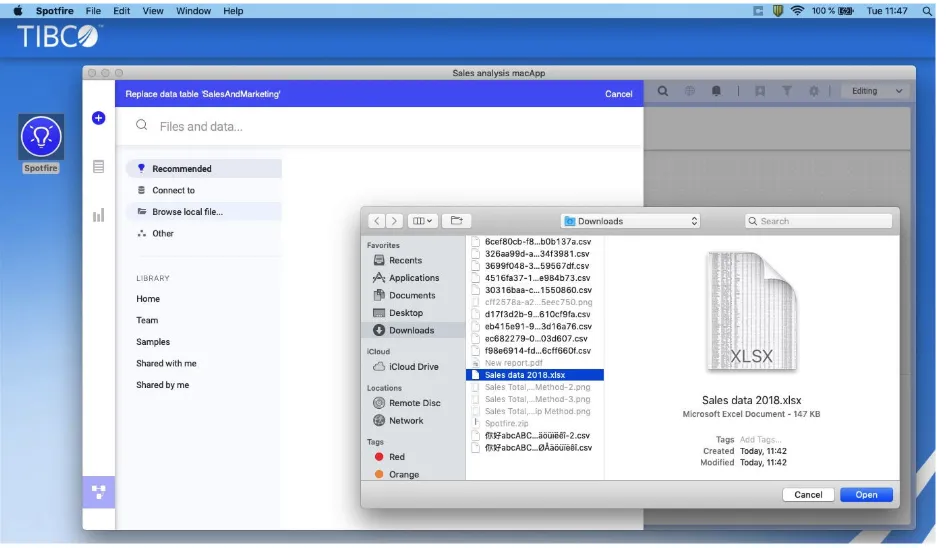Viewport: 946px width, 548px height.
Task: Click the blue plus add-data icon
Action: coord(98,118)
